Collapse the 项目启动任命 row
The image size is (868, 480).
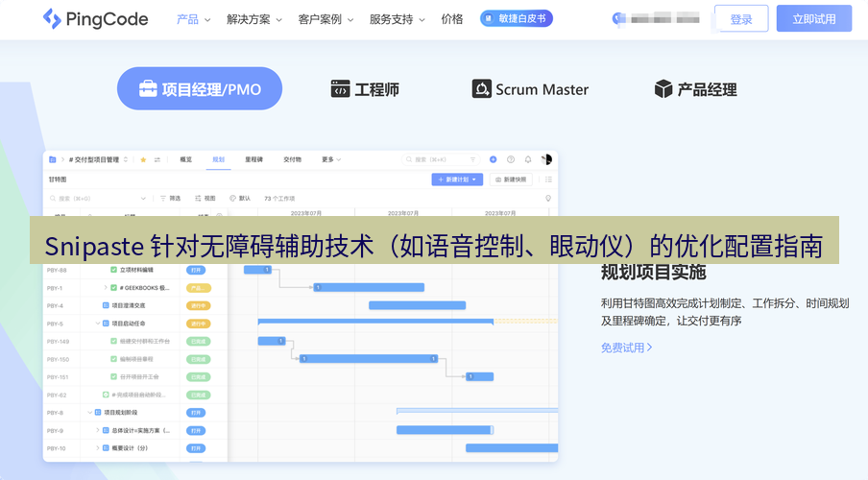click(x=98, y=324)
